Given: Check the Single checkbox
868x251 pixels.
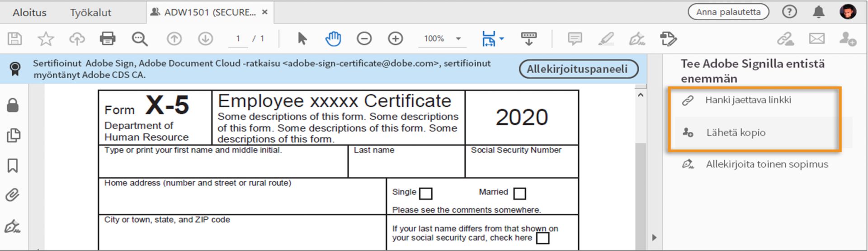Looking at the screenshot, I should click(x=425, y=194).
